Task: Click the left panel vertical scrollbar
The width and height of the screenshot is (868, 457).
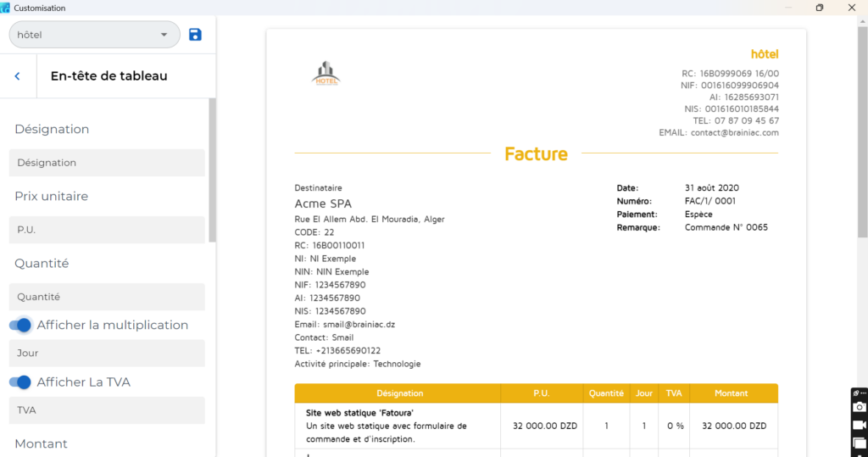Action: 212,170
